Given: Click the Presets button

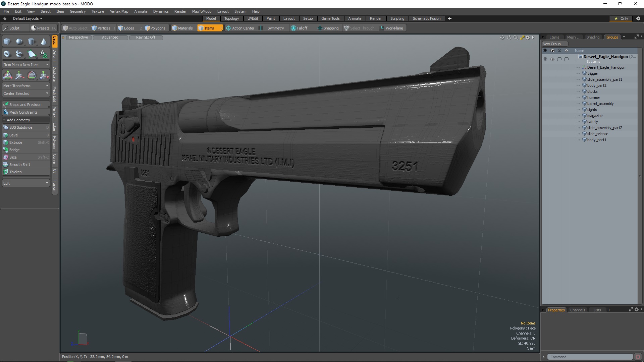Looking at the screenshot, I should [43, 28].
